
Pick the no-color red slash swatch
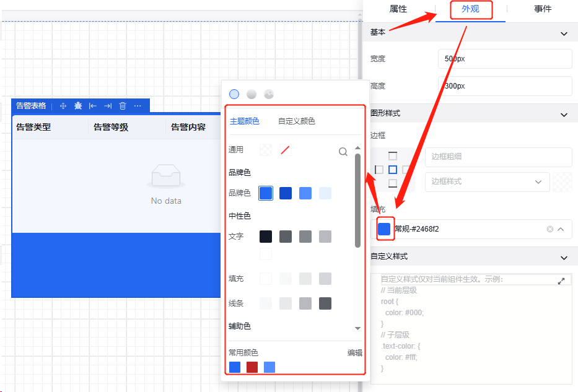[x=286, y=150]
